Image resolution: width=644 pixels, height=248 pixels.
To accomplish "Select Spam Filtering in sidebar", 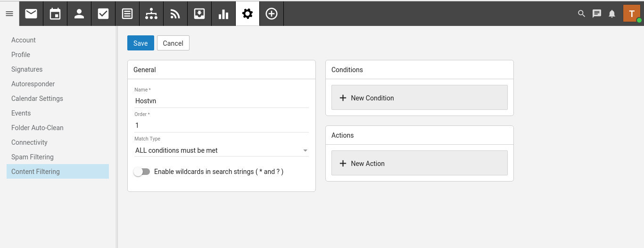I will (x=33, y=157).
